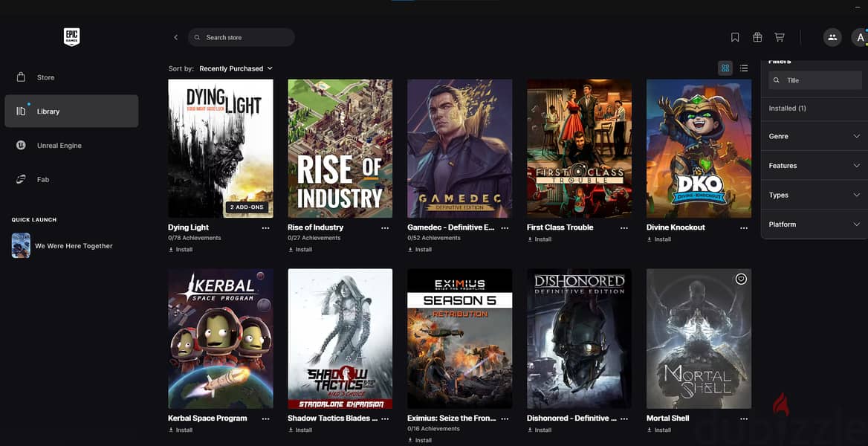Open the account avatar menu

(860, 37)
